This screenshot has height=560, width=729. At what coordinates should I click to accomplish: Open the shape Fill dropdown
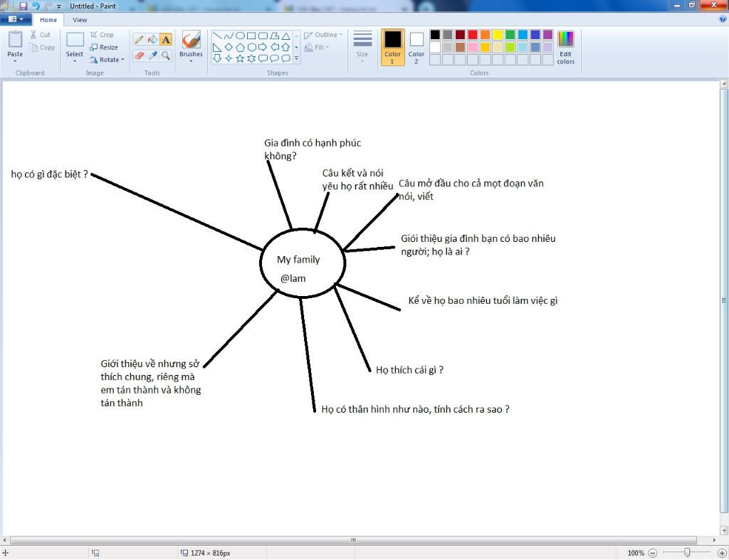pos(317,48)
